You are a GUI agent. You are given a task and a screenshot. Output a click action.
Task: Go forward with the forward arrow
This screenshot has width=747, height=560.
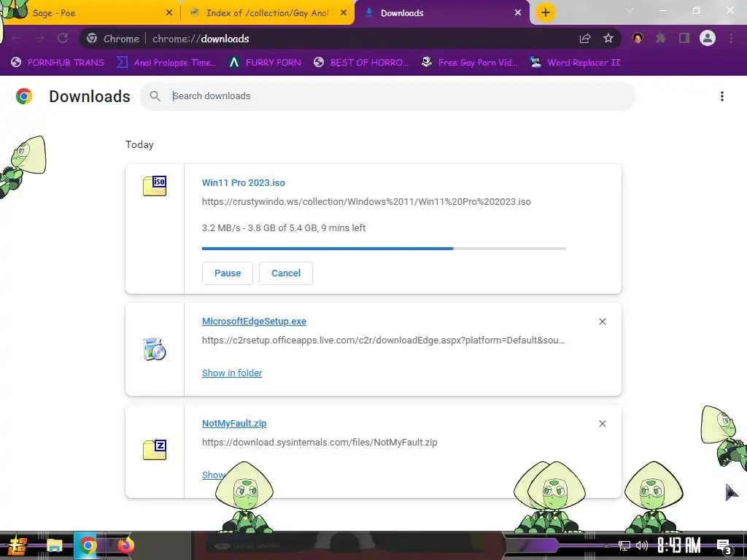click(39, 39)
